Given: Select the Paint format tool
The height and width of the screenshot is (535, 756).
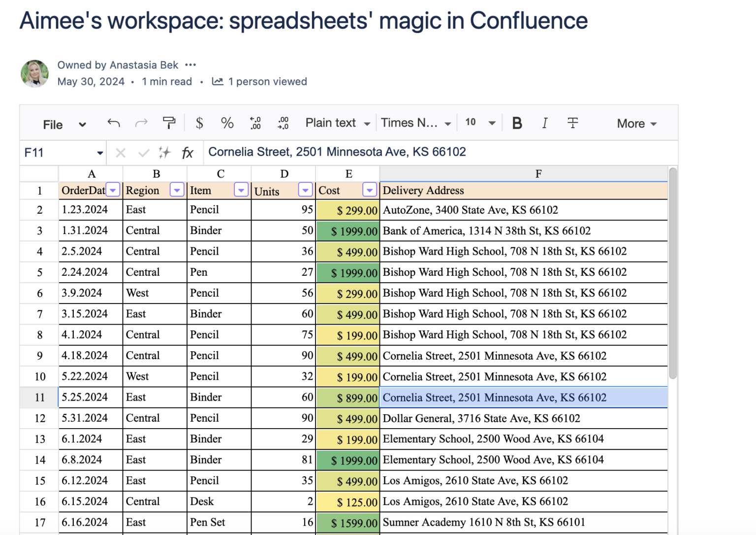Looking at the screenshot, I should tap(169, 123).
